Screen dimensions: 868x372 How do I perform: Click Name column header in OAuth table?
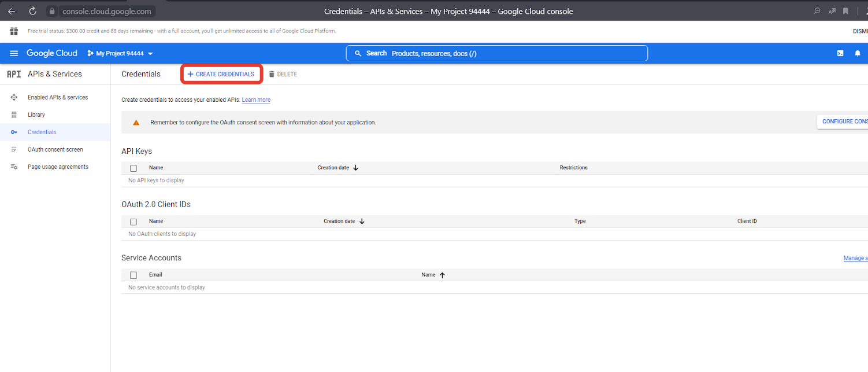pyautogui.click(x=156, y=221)
